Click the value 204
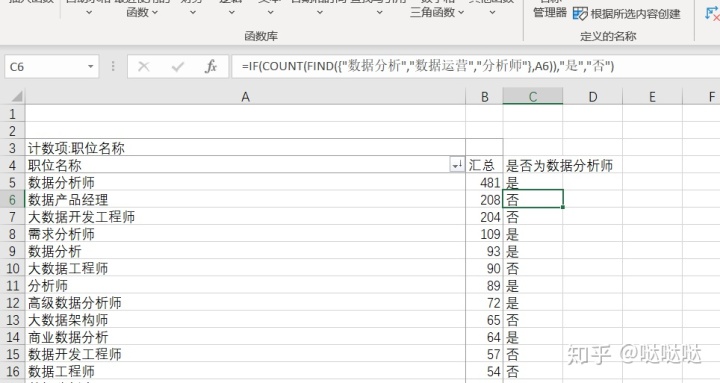 490,217
